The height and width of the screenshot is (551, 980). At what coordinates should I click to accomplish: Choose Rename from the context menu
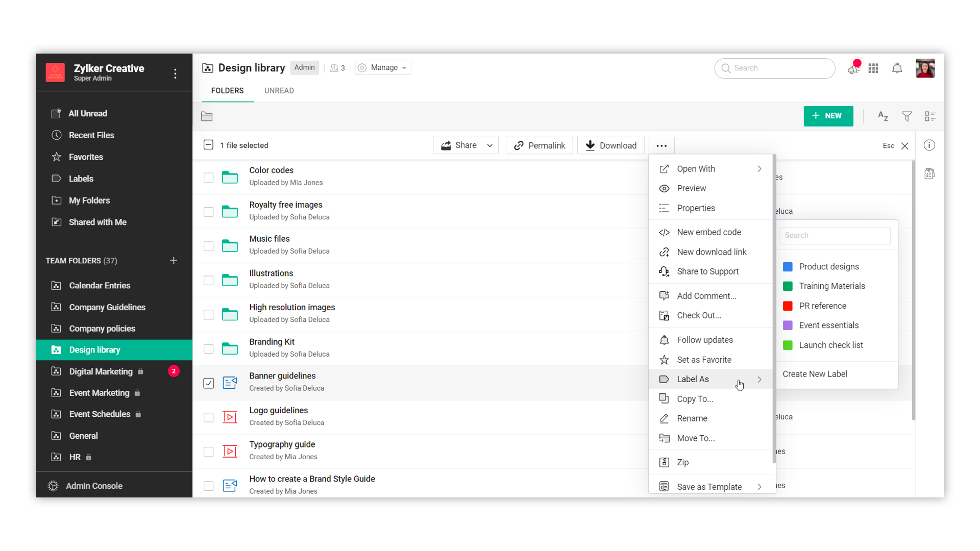pos(692,418)
